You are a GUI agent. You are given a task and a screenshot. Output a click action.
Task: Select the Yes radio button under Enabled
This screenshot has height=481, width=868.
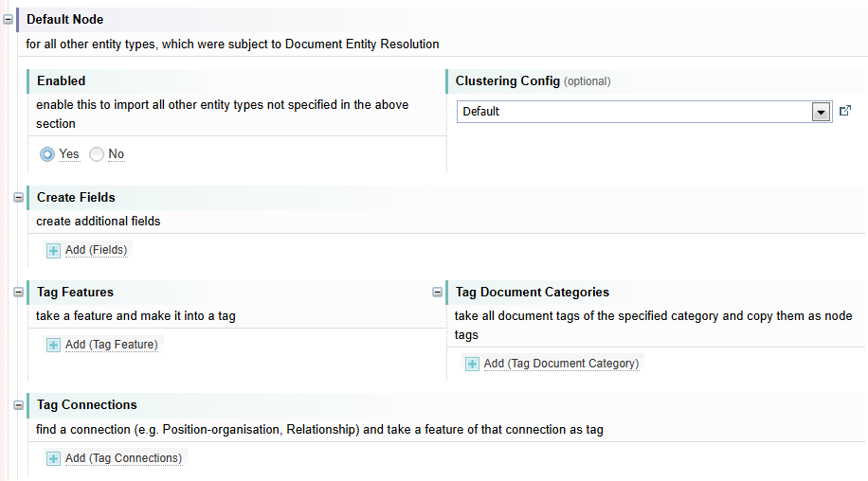click(x=47, y=154)
